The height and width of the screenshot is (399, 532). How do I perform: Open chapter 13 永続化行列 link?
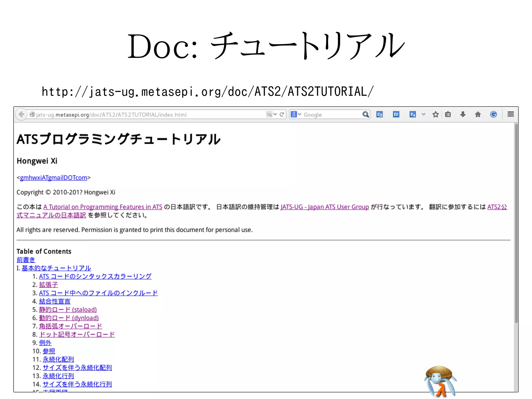click(x=58, y=376)
